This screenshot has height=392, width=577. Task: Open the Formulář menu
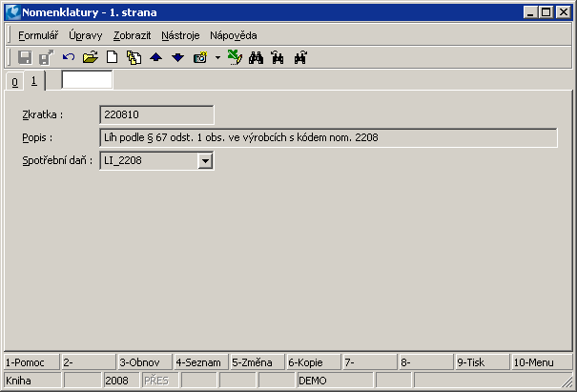pyautogui.click(x=38, y=35)
